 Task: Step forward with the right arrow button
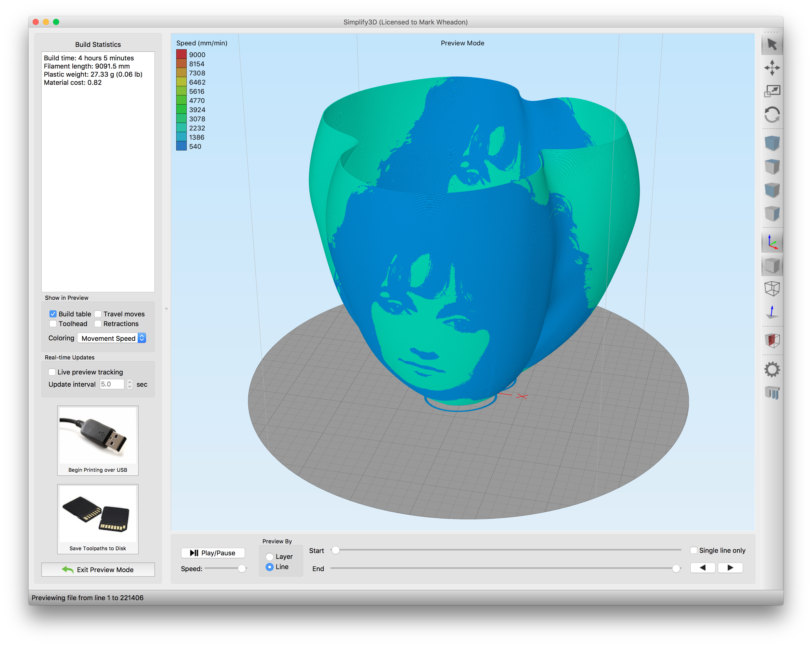[730, 568]
